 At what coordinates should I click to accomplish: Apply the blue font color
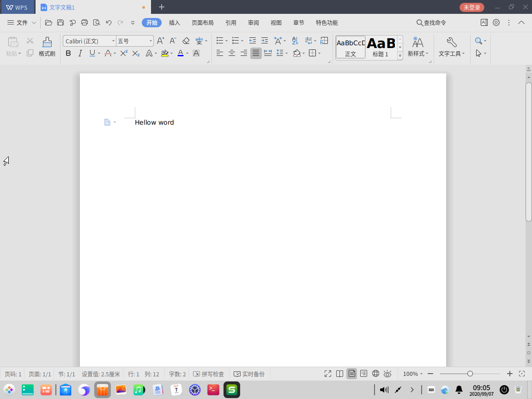click(x=181, y=53)
